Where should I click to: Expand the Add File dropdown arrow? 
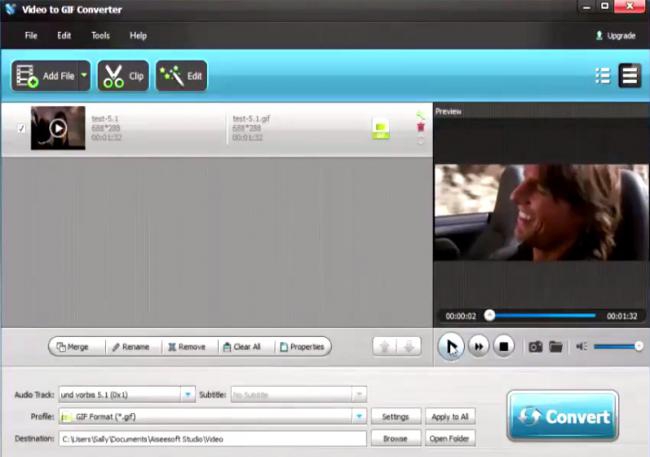point(84,76)
